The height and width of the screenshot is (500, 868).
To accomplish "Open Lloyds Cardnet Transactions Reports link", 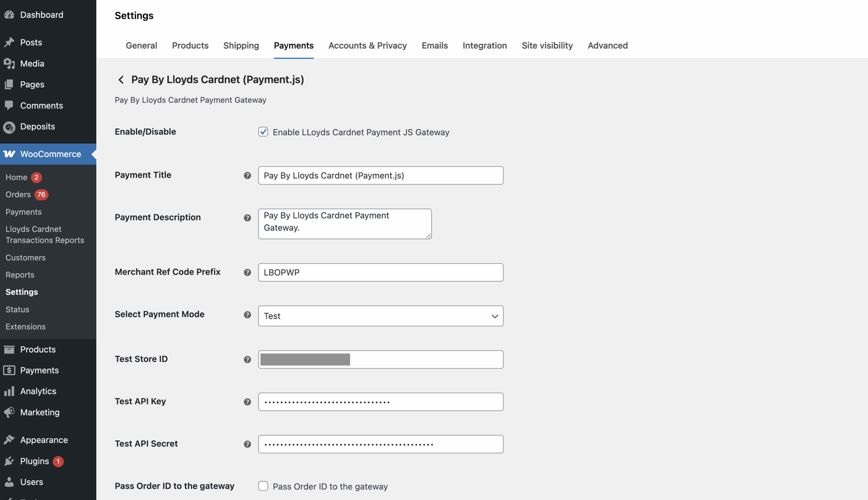I will [45, 234].
